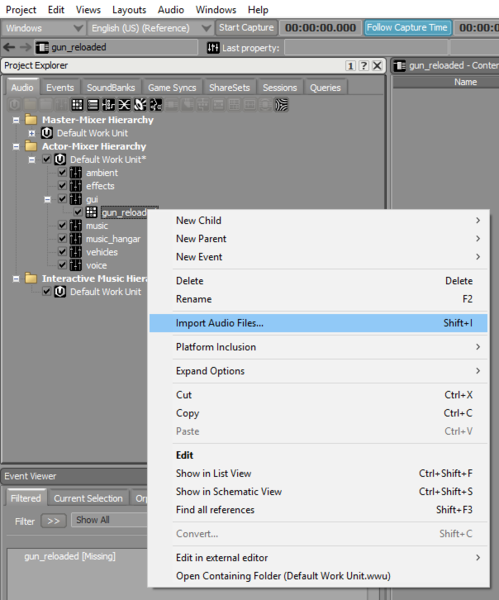Click the Show All filter field
This screenshot has width=499, height=600.
coord(109,520)
